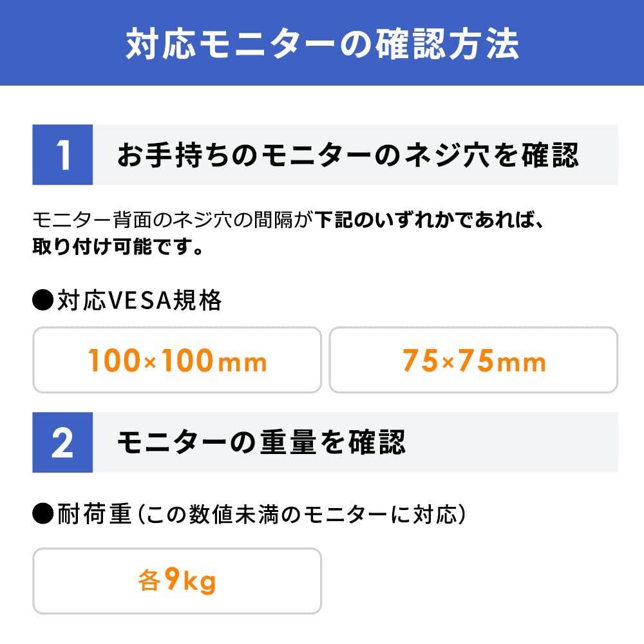This screenshot has width=644, height=644.
Task: Click the 耐荷重 label text
Action: [x=94, y=515]
